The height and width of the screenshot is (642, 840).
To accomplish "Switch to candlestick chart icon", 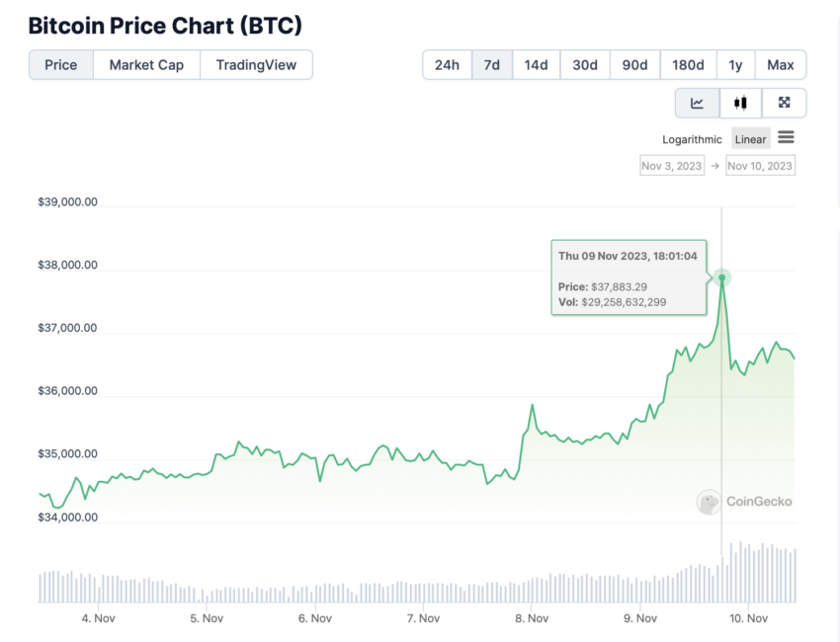I will 740,103.
